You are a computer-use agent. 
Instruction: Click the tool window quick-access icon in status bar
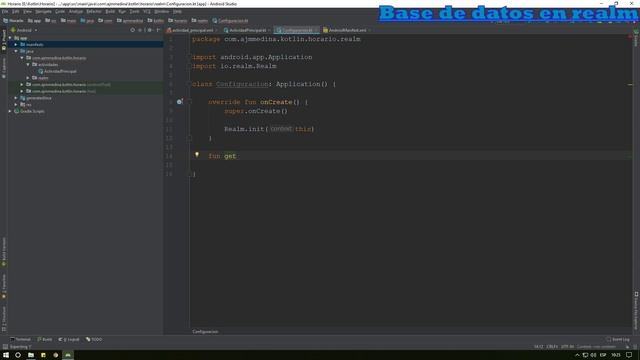(x=5, y=347)
